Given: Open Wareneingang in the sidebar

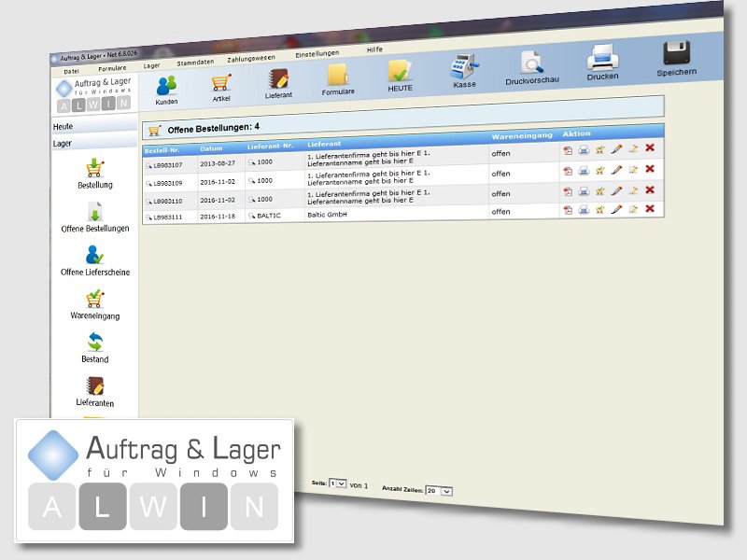Looking at the screenshot, I should tap(95, 305).
